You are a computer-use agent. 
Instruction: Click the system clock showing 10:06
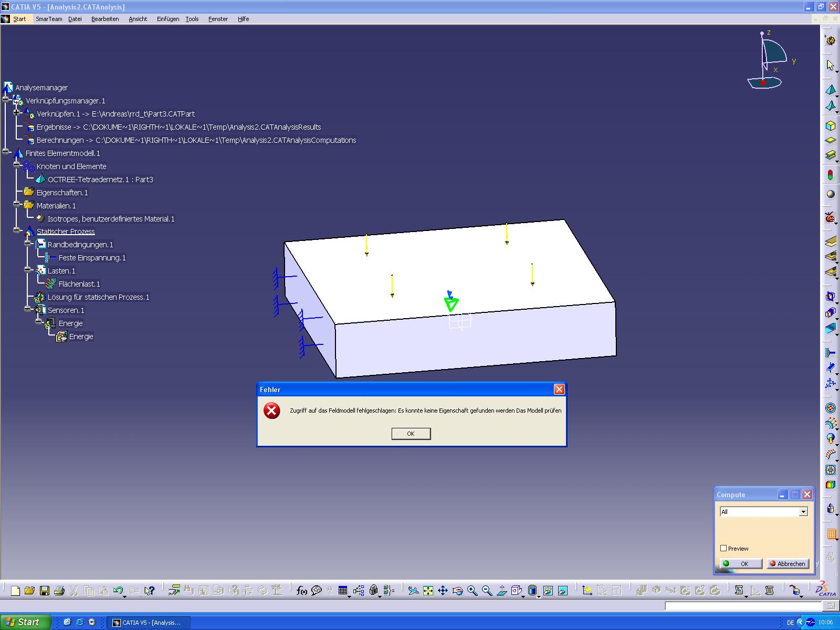tap(825, 623)
